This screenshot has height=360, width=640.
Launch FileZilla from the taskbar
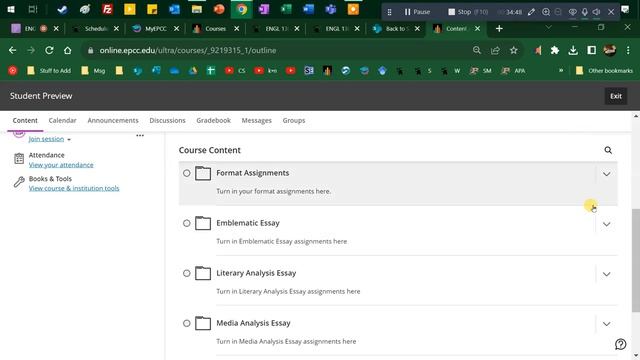(x=107, y=9)
